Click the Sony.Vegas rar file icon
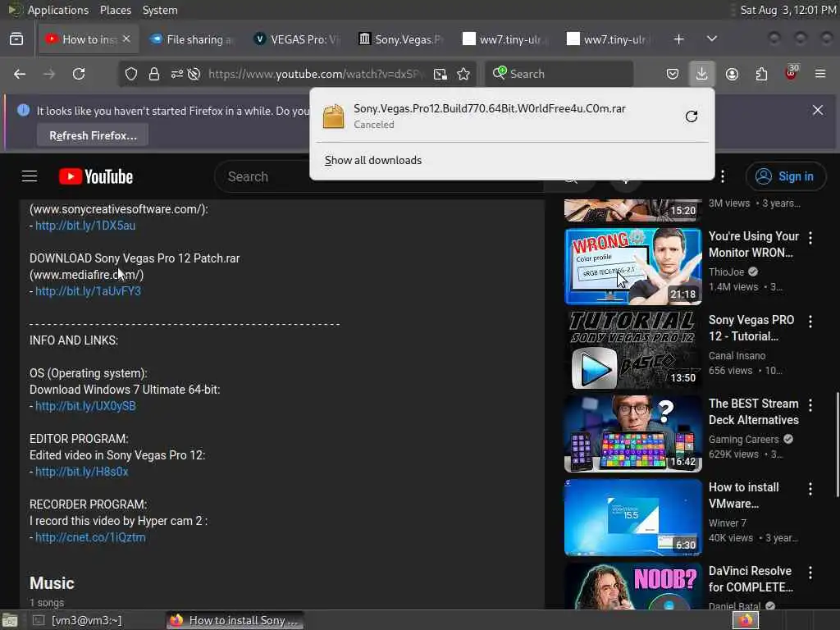Image resolution: width=840 pixels, height=630 pixels. tap(333, 116)
